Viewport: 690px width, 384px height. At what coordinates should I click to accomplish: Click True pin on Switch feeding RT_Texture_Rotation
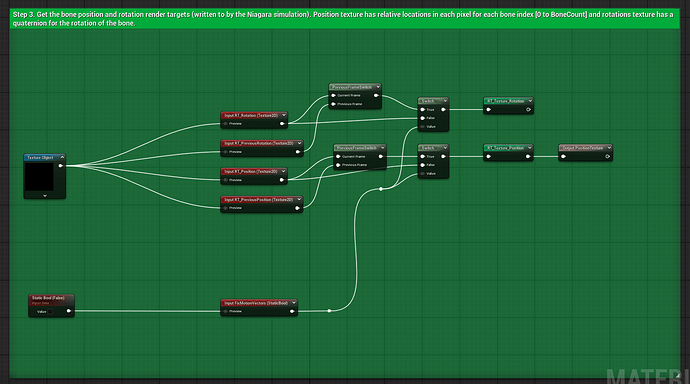click(423, 110)
